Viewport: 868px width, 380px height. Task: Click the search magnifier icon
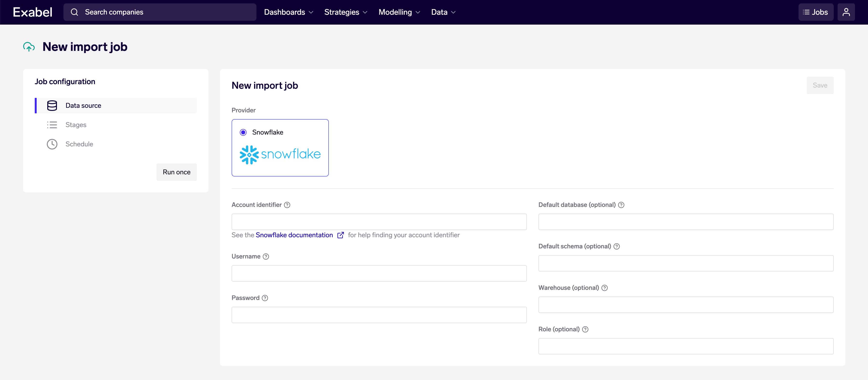(x=75, y=12)
